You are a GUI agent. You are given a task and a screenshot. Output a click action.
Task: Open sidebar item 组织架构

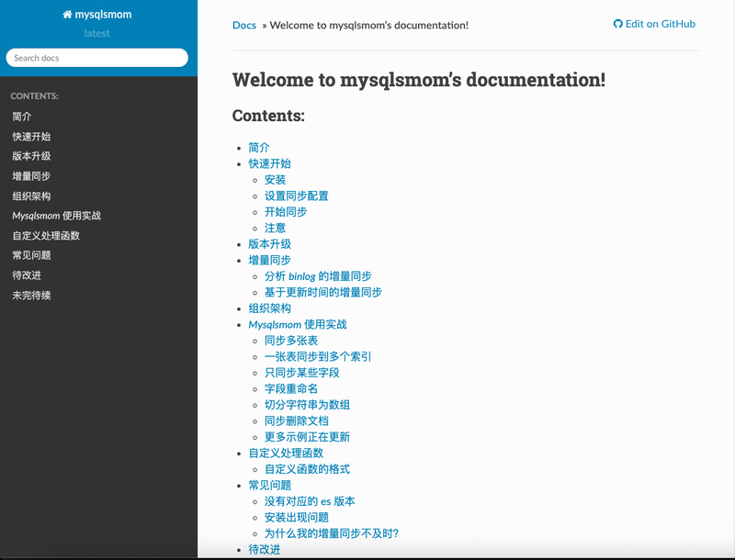[31, 196]
